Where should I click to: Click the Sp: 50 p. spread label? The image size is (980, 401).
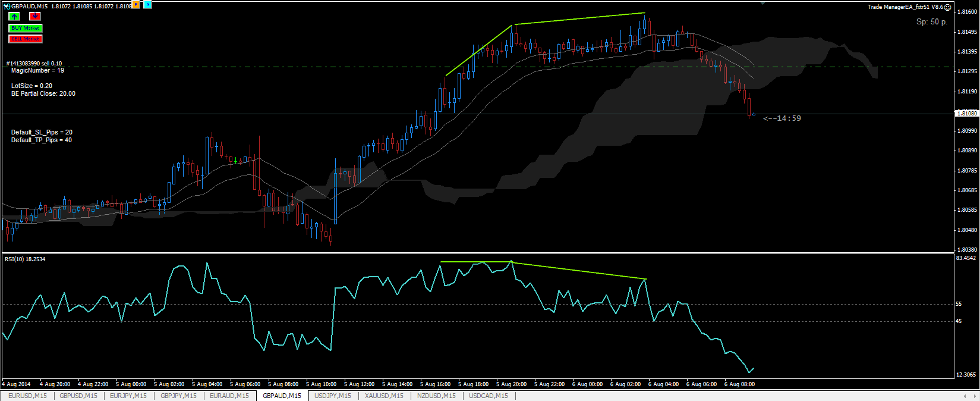pyautogui.click(x=931, y=21)
